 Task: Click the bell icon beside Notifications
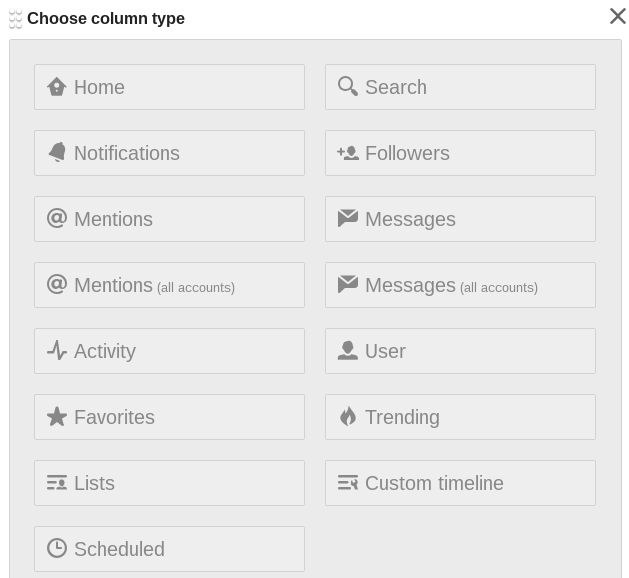[x=57, y=153]
